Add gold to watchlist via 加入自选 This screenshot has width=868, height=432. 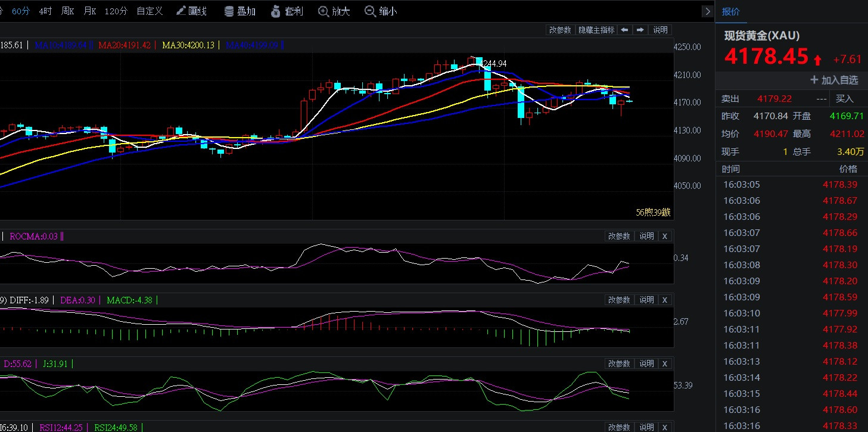point(834,80)
